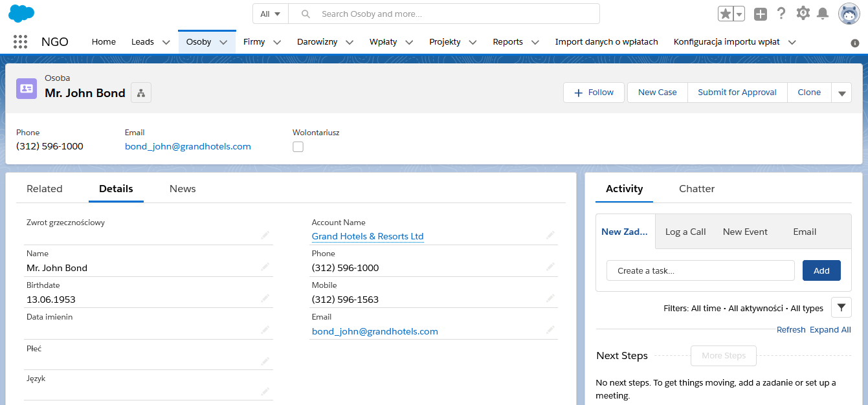868x405 pixels.
Task: Open more actions dropdown beside Clone
Action: pos(841,93)
